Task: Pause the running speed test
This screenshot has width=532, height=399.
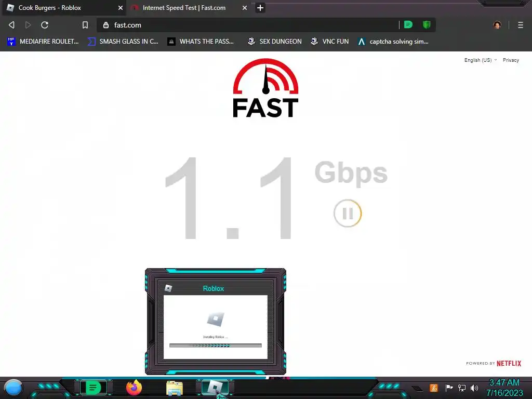Action: tap(348, 213)
